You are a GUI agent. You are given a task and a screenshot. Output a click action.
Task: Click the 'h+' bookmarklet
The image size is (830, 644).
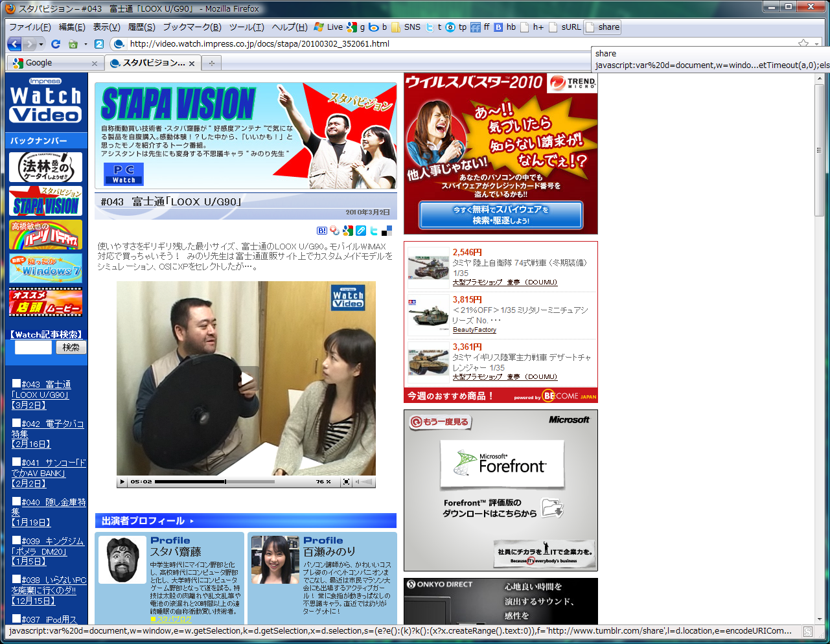[533, 27]
